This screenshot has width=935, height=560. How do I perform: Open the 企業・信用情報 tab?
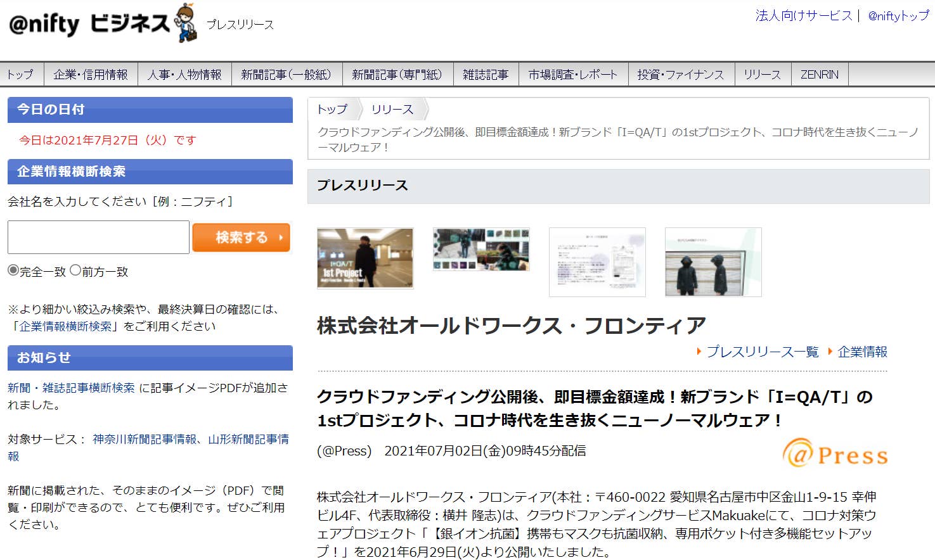(x=91, y=75)
